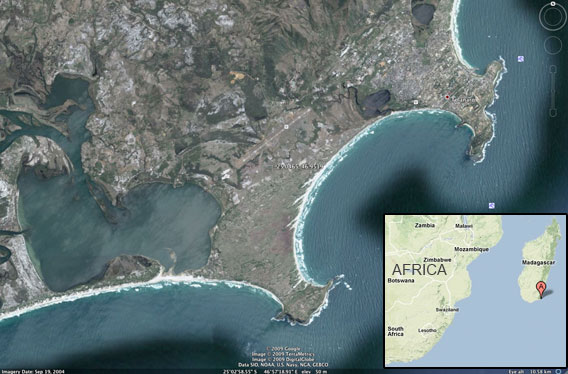
Task: Click the red dot town placemark on the peninsula
Action: pyautogui.click(x=447, y=97)
